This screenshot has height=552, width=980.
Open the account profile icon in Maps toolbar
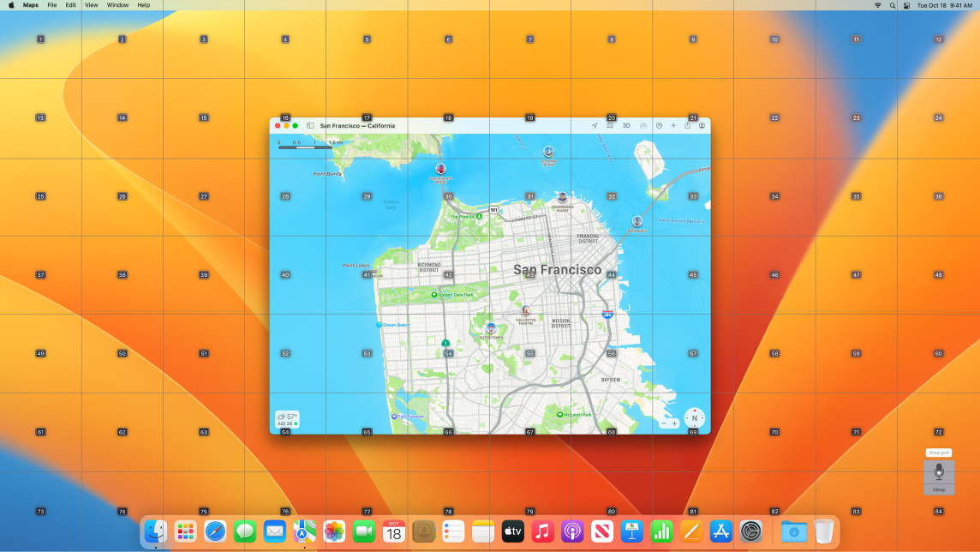[702, 125]
